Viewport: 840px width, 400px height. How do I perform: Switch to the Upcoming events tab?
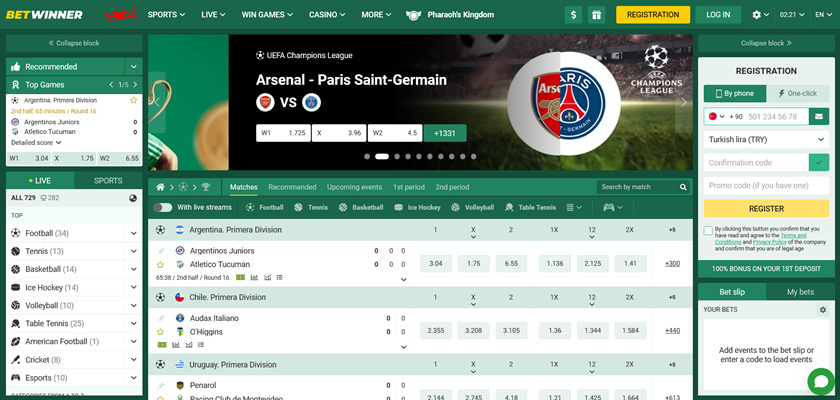pos(354,187)
